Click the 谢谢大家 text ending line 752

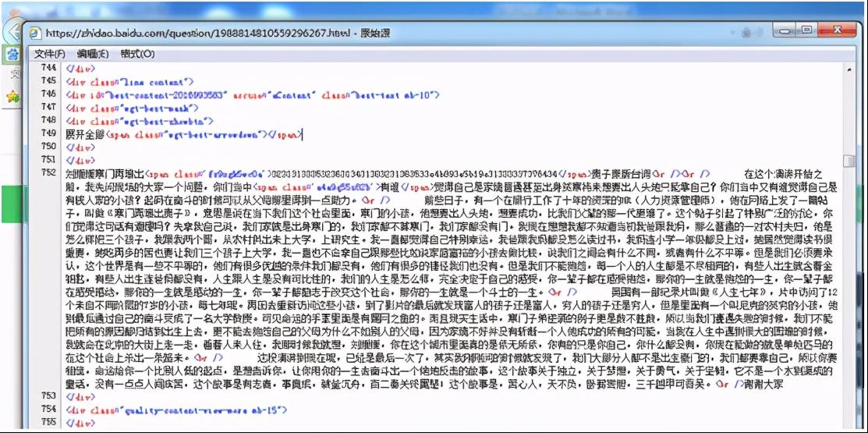pos(763,384)
